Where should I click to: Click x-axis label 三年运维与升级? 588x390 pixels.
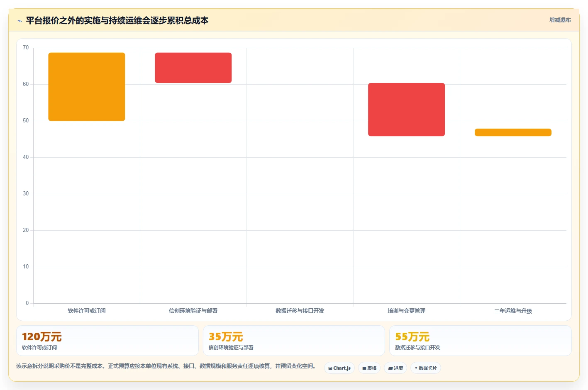(x=513, y=311)
